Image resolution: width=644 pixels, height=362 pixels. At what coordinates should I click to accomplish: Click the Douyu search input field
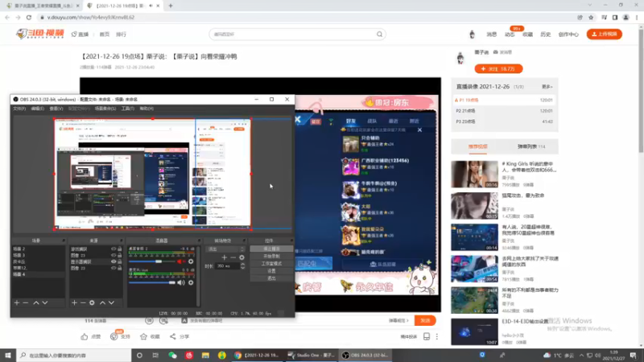pos(294,34)
